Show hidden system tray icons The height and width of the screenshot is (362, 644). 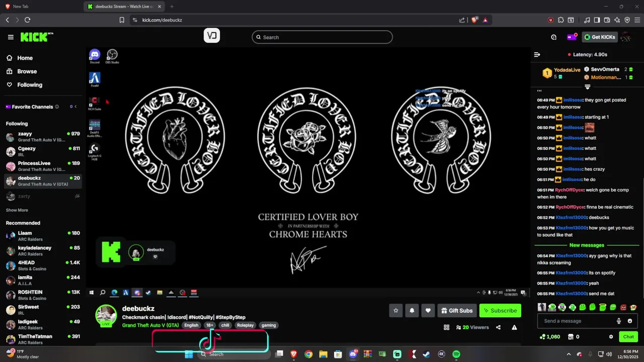569,354
